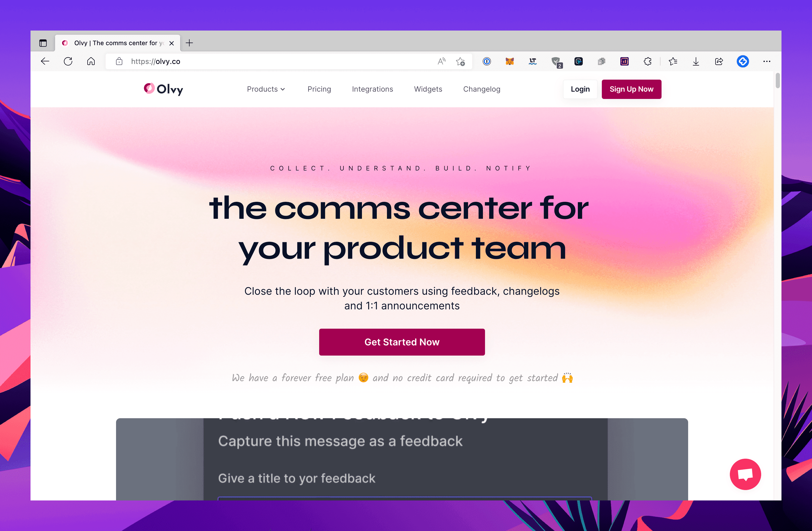Click the browser refresh icon
The image size is (812, 531).
[68, 61]
